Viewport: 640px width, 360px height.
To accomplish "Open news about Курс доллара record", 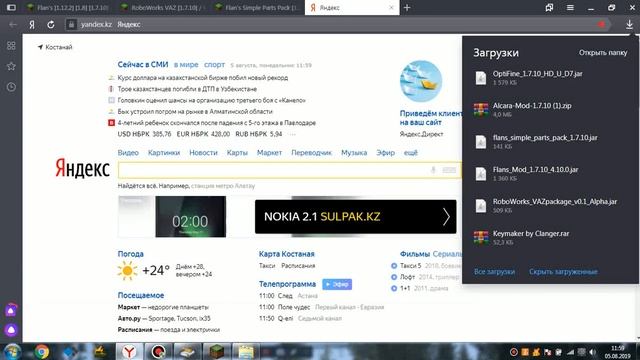I will point(203,78).
